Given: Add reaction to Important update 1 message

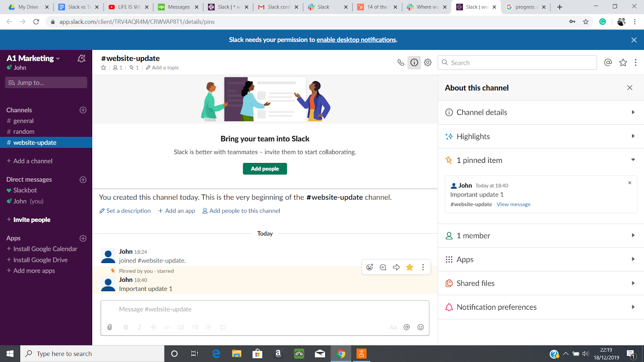Looking at the screenshot, I should tap(369, 267).
